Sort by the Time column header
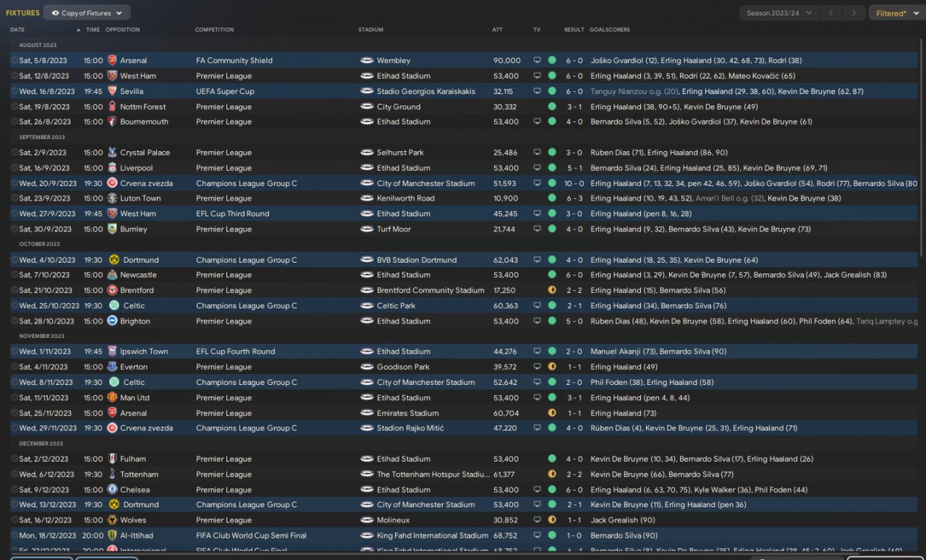Viewport: 926px width, 560px height. (x=93, y=30)
